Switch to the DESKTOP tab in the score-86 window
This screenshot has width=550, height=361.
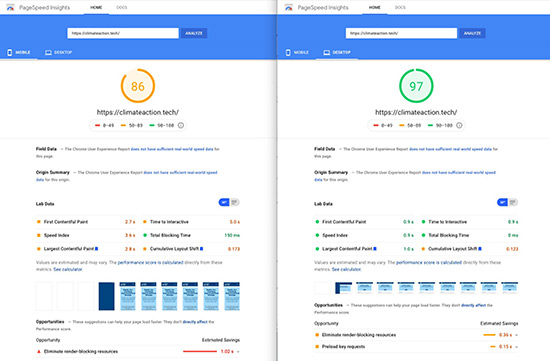(x=58, y=52)
